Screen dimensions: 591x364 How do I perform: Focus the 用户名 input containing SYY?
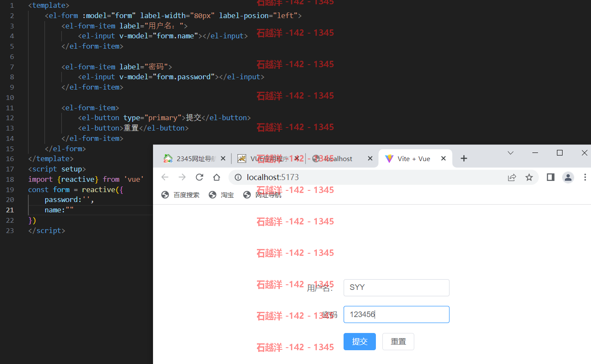396,288
